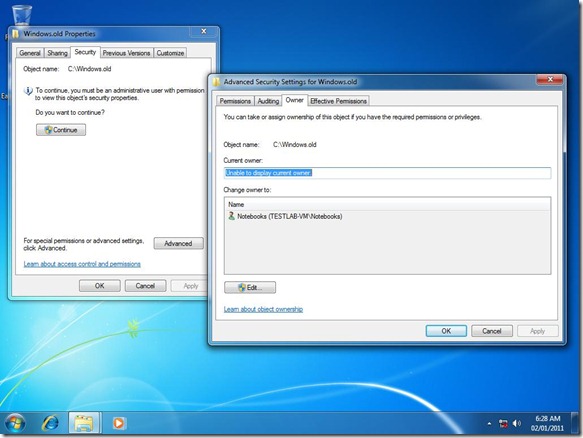The width and height of the screenshot is (583, 438).
Task: Launch Windows Media Player from taskbar
Action: click(119, 423)
